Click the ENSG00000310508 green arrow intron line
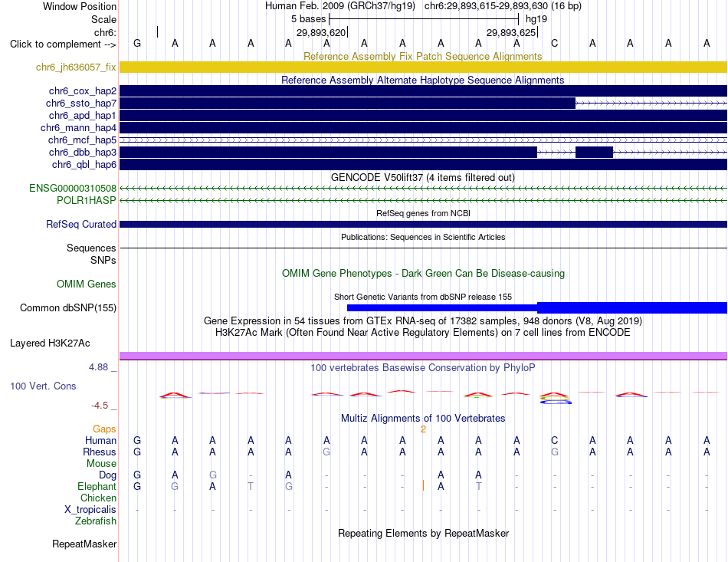Screen dimensions: 728x562 pyautogui.click(x=424, y=188)
